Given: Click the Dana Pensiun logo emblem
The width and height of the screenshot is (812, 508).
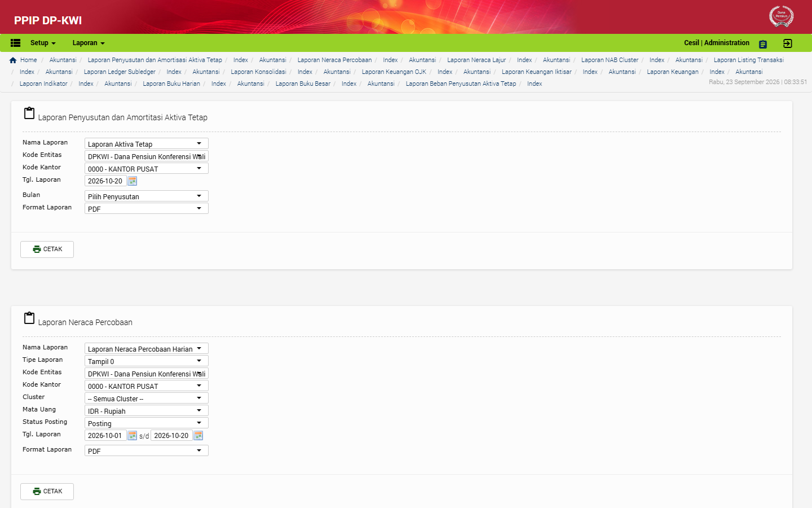Looking at the screenshot, I should 782,16.
